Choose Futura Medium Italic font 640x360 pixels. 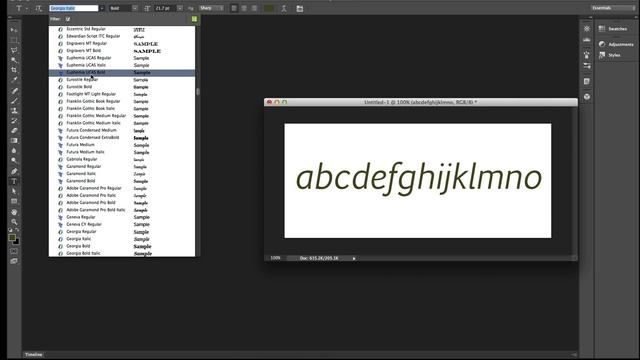pyautogui.click(x=122, y=152)
